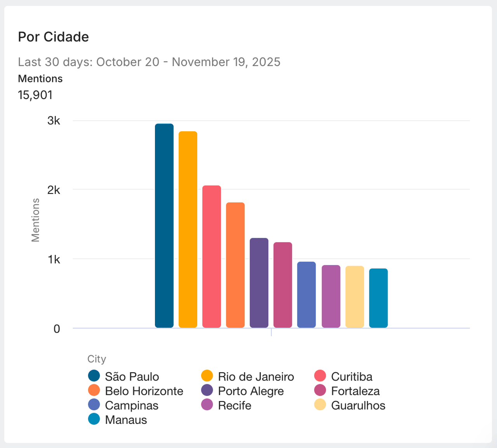The width and height of the screenshot is (497, 448).
Task: Click the Rio de Janeiro legend swatch
Action: click(x=207, y=376)
